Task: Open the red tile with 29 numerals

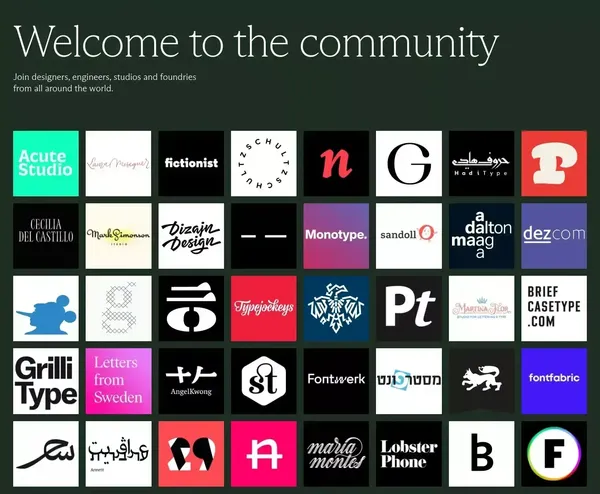Action: click(191, 454)
